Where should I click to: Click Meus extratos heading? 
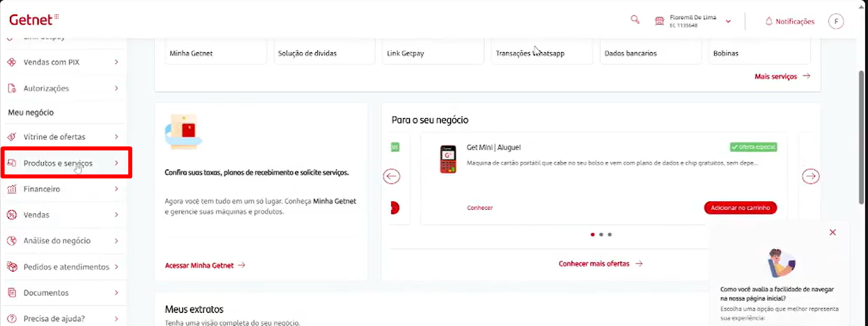(194, 309)
